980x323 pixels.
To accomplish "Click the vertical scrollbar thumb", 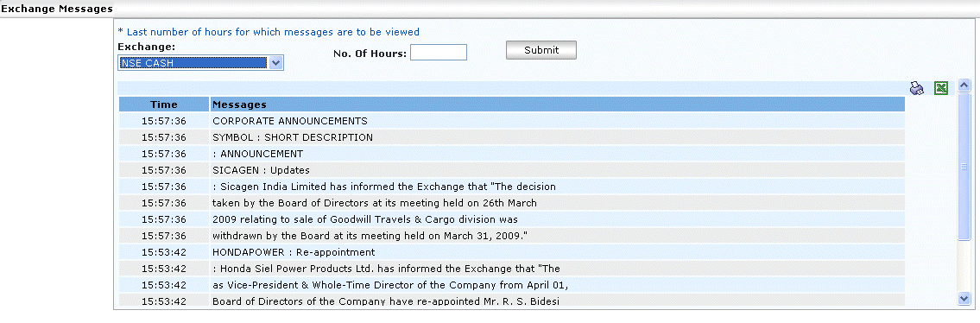I will tap(964, 166).
